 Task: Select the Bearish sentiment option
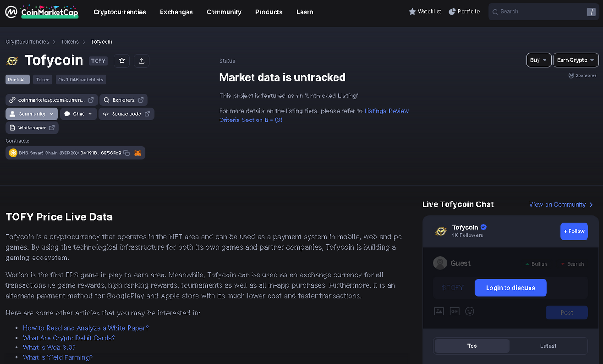click(x=572, y=264)
